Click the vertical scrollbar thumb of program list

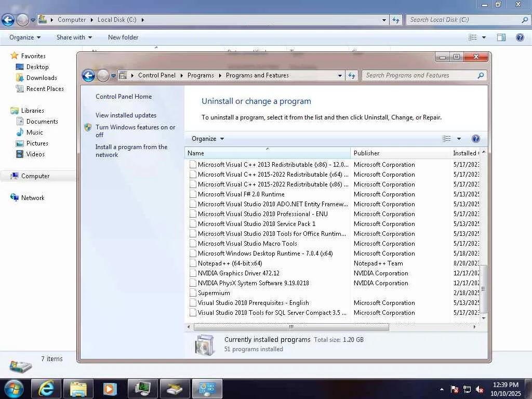click(x=484, y=289)
